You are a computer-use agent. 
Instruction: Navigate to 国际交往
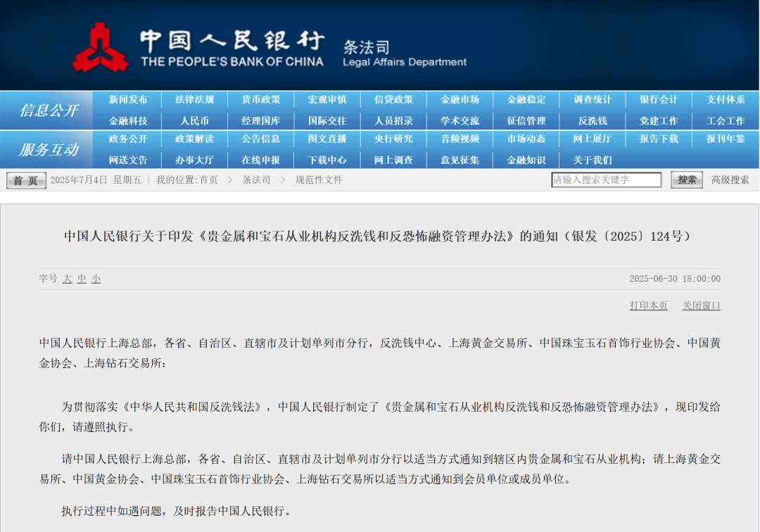pos(327,121)
